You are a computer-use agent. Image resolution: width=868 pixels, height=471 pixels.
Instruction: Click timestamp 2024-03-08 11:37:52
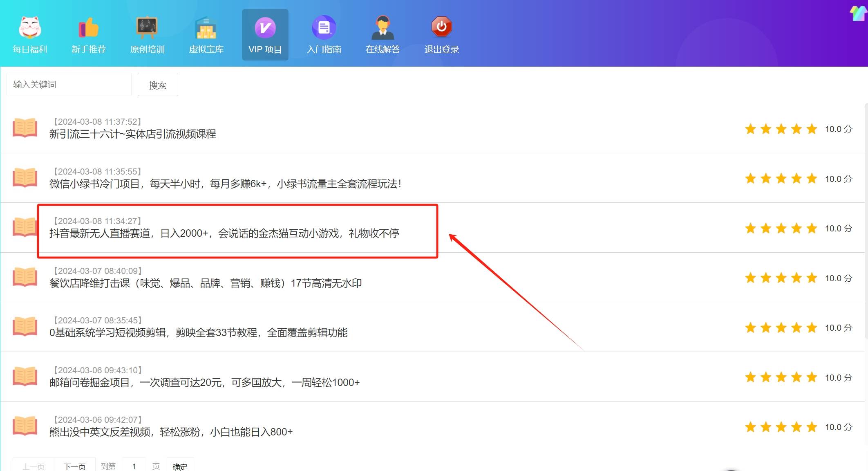pos(98,122)
